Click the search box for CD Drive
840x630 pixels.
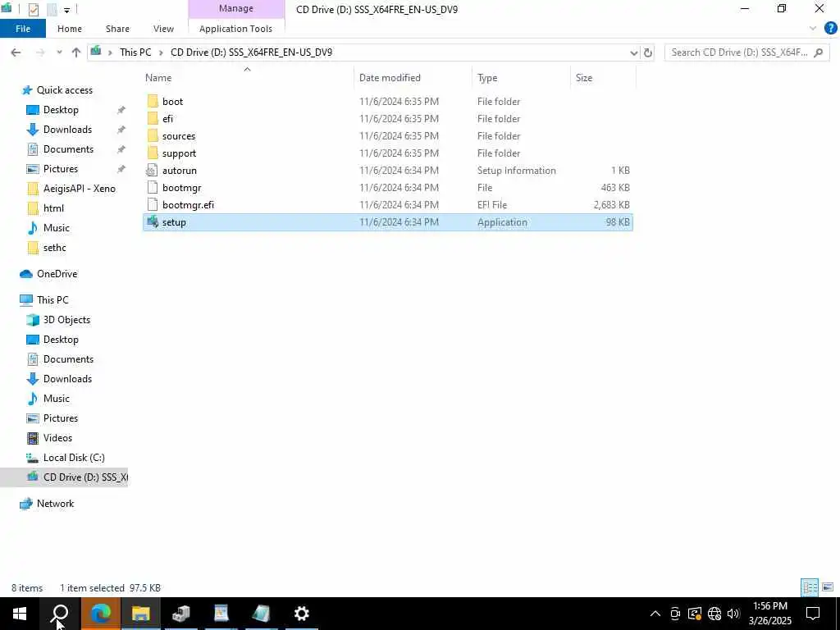pos(746,52)
